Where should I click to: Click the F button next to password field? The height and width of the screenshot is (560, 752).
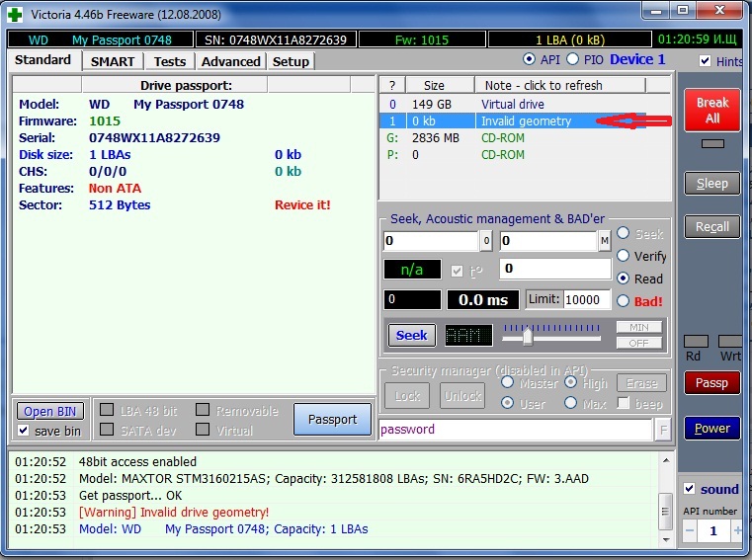click(663, 430)
